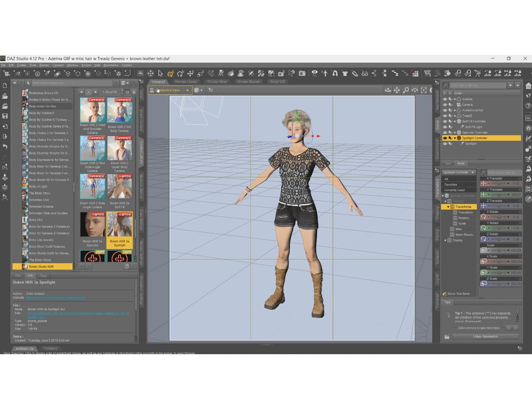Uncheck the Show Sub Items checkbox
The height and width of the screenshot is (409, 532).
(x=444, y=293)
